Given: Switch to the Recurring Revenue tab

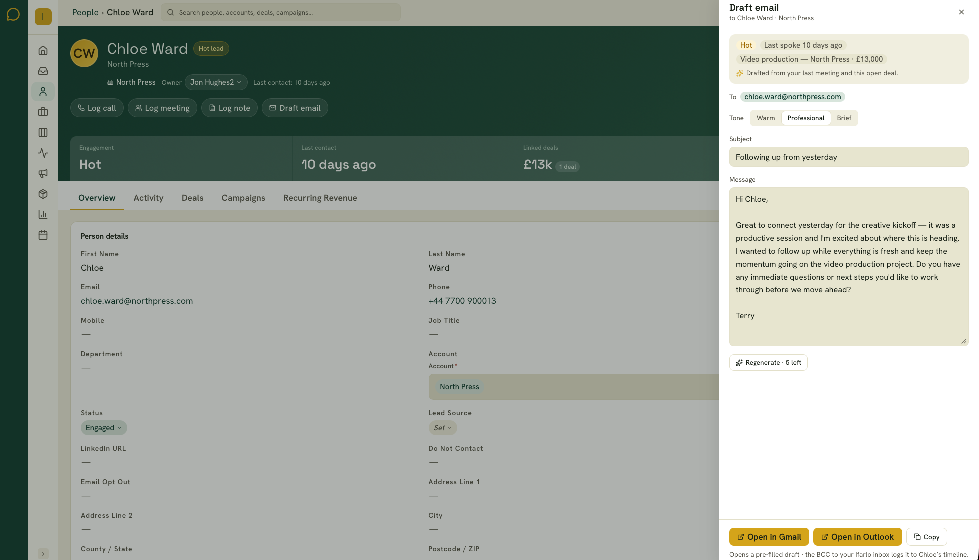Looking at the screenshot, I should 320,198.
